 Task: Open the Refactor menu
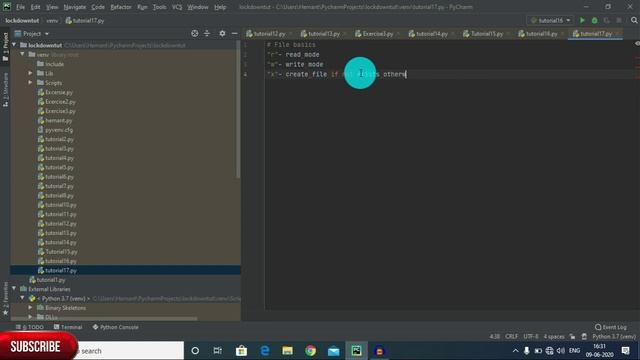pyautogui.click(x=121, y=7)
